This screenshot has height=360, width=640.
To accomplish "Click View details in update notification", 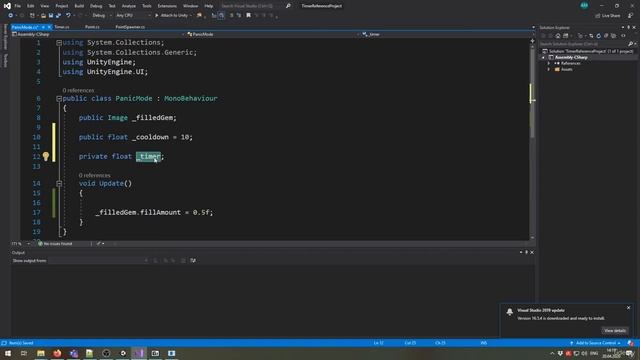I will (x=615, y=331).
